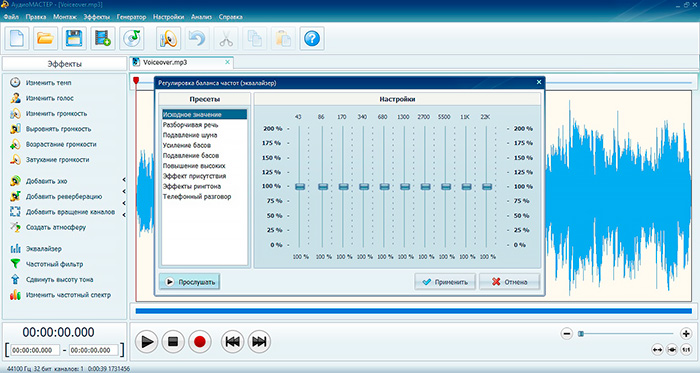
Task: Close the equalizer dialog window
Action: (539, 82)
